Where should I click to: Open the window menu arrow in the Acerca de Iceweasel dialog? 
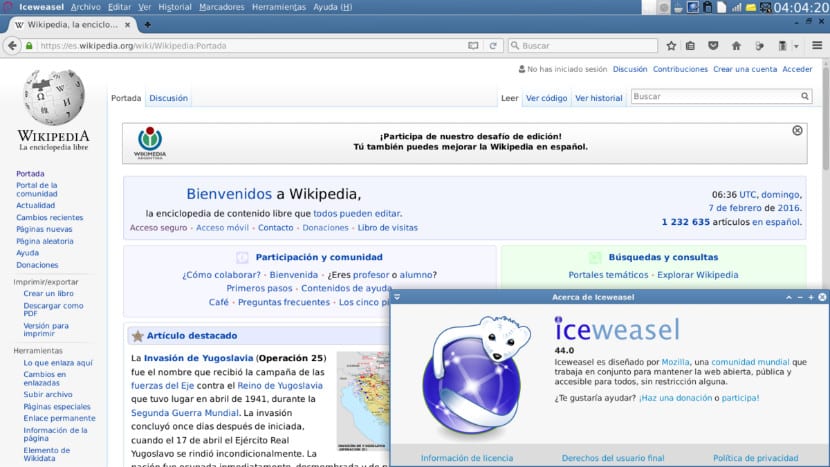tap(397, 297)
